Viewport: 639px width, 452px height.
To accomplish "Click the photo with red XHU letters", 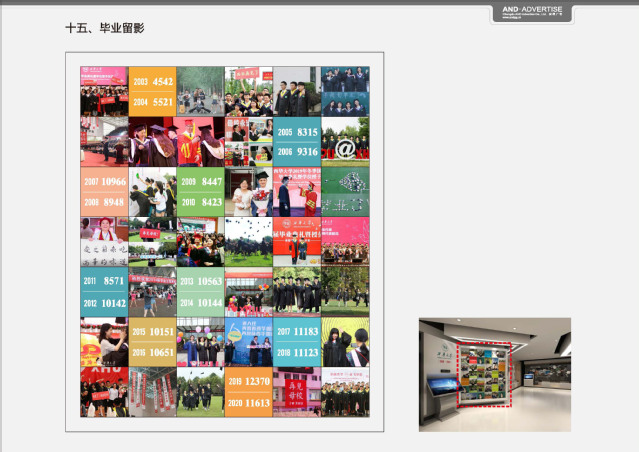I will click(104, 392).
